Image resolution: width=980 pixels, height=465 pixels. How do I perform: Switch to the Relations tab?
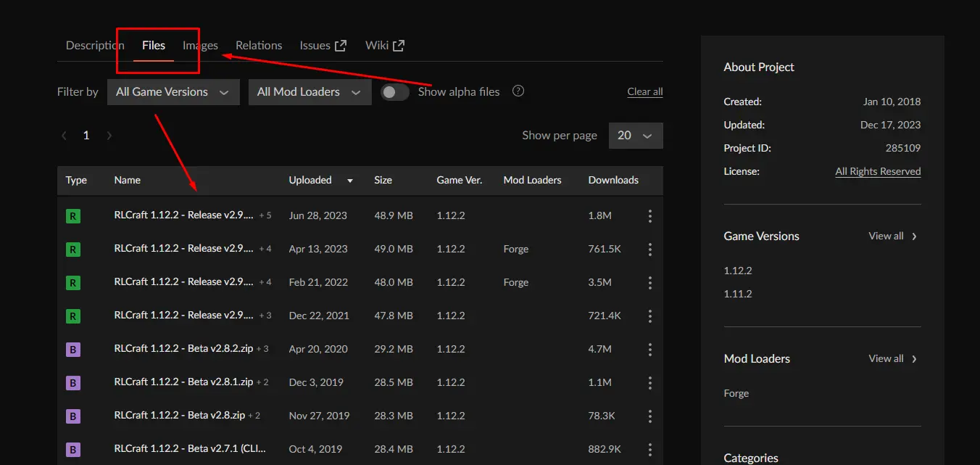259,45
